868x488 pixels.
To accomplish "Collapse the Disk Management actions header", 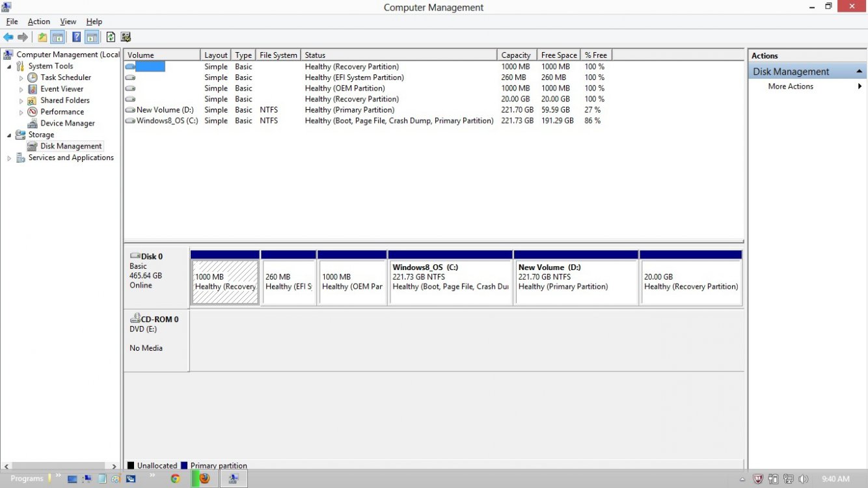I will [x=859, y=72].
